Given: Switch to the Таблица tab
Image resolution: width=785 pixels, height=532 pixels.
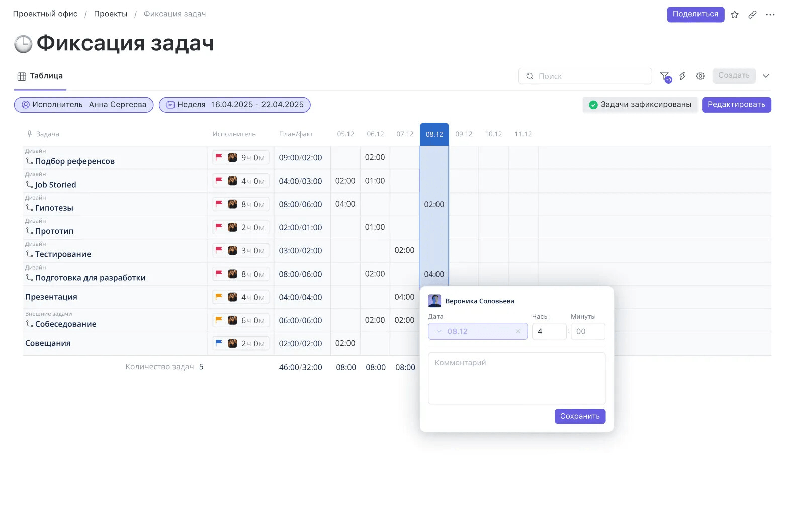Looking at the screenshot, I should coord(40,76).
